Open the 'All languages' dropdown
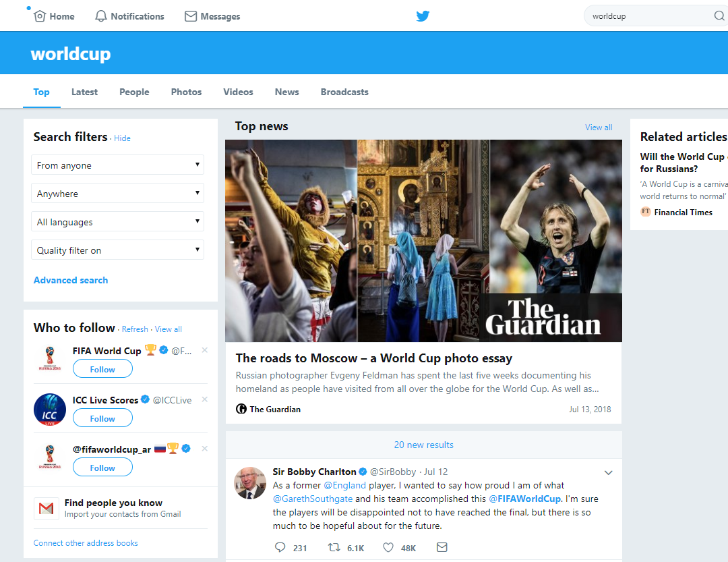 coord(117,222)
